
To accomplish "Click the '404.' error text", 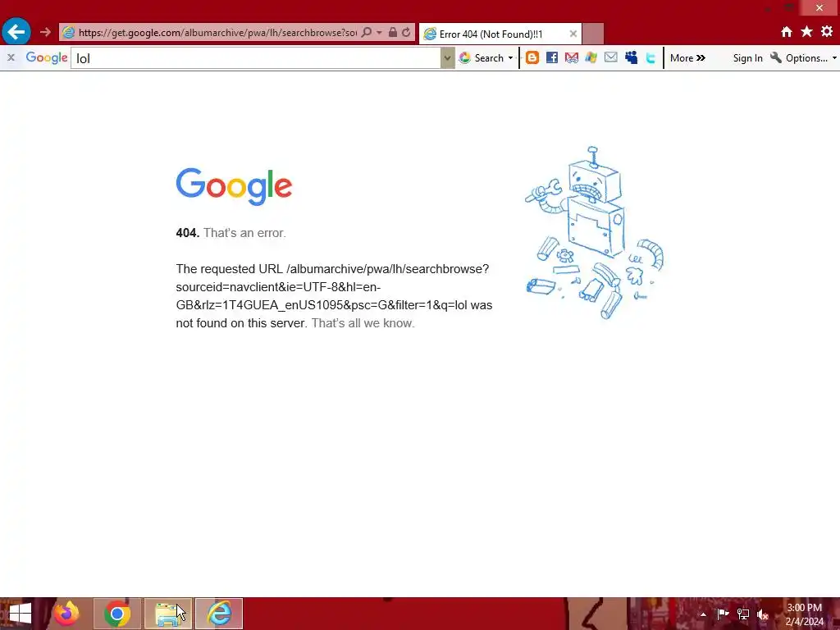I will coord(188,232).
